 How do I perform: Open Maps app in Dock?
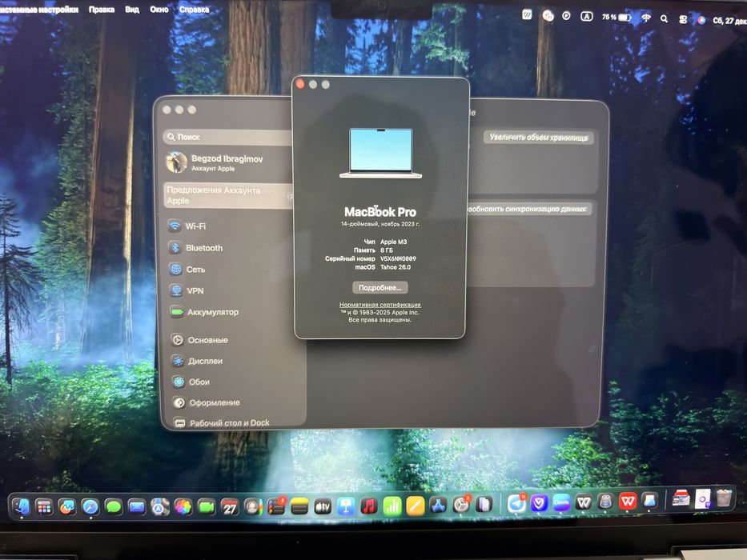(160, 507)
